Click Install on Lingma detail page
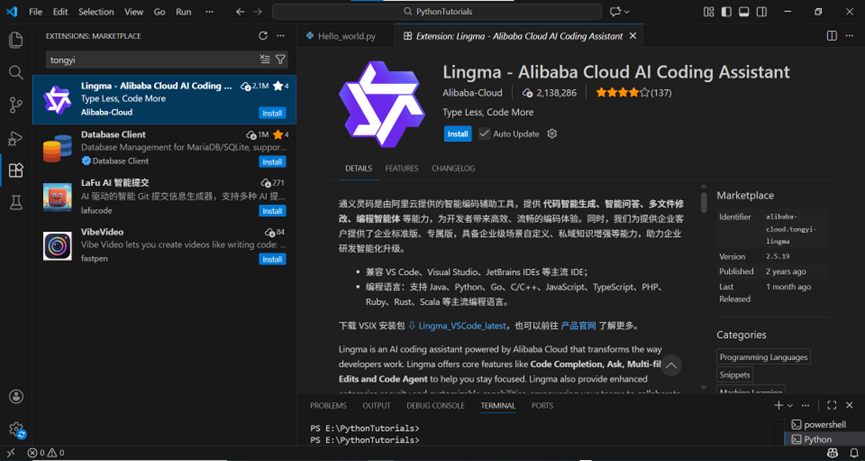Viewport: 865px width, 461px height. [x=458, y=134]
